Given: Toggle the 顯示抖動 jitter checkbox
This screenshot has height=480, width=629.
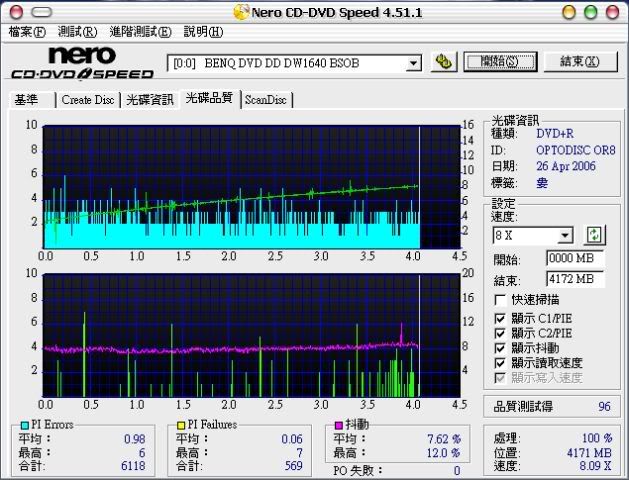Looking at the screenshot, I should point(500,348).
